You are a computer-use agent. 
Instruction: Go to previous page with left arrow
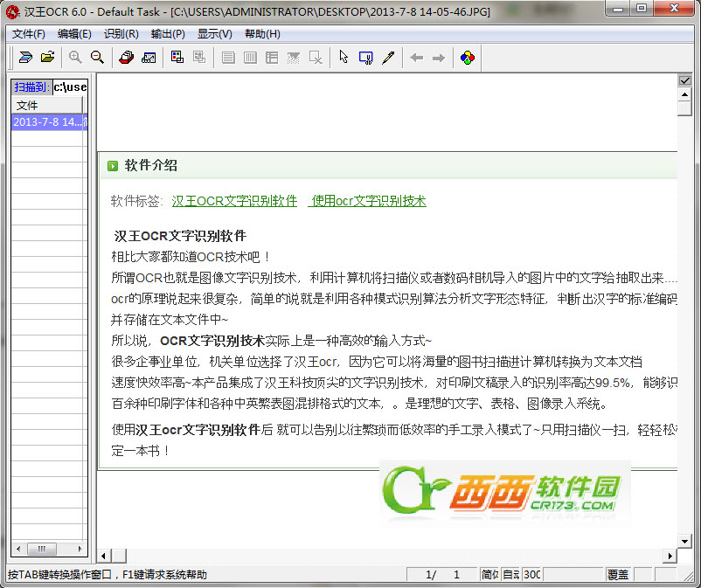pos(417,57)
